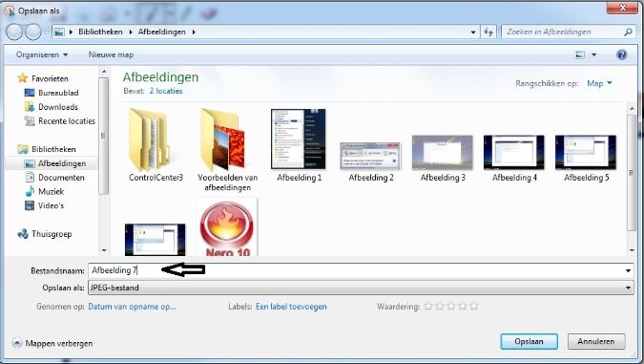
Task: Click the Een label toevoegen link
Action: (x=291, y=307)
